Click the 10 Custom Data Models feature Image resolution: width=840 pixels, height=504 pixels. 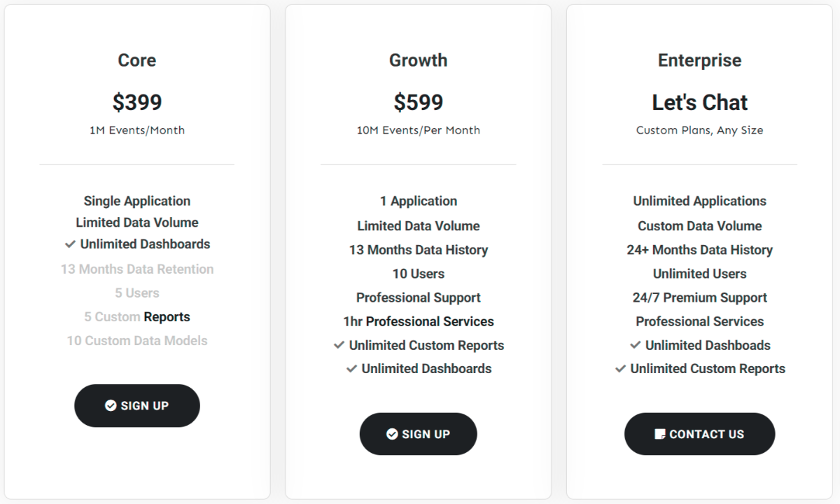click(137, 341)
